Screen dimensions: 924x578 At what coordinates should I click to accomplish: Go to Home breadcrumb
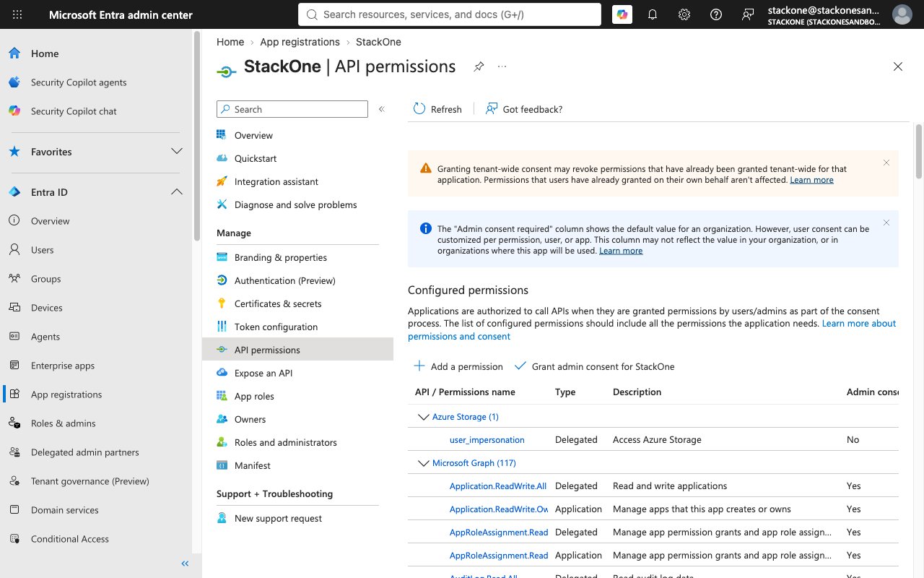click(230, 42)
